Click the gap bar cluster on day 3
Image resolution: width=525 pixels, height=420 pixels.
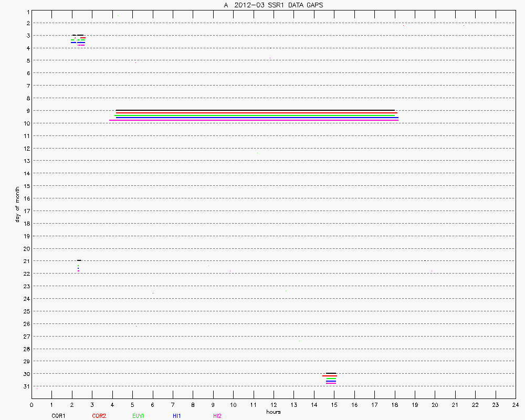pyautogui.click(x=78, y=40)
